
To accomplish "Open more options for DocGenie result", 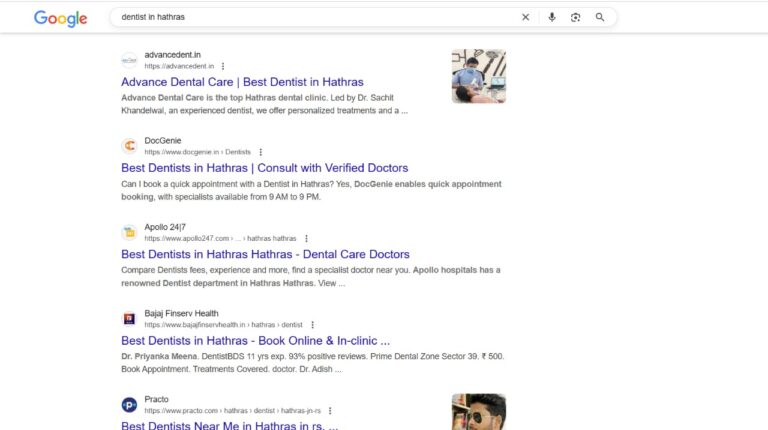I will [260, 152].
